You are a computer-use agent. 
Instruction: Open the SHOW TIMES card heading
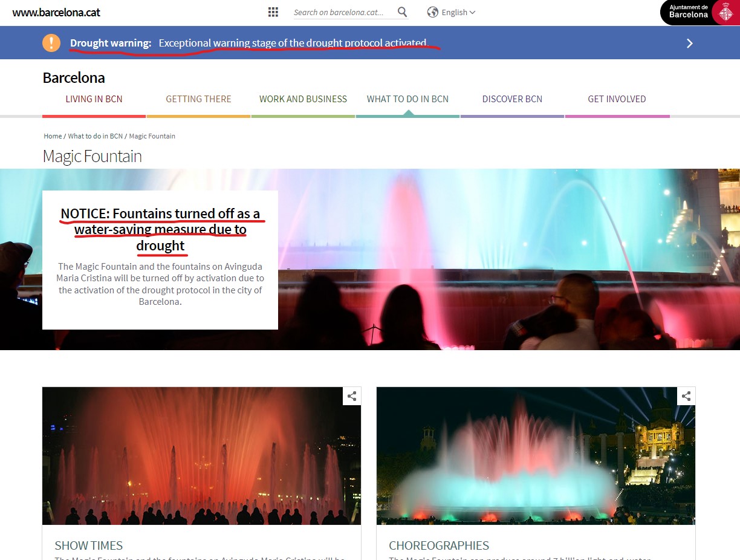click(89, 545)
